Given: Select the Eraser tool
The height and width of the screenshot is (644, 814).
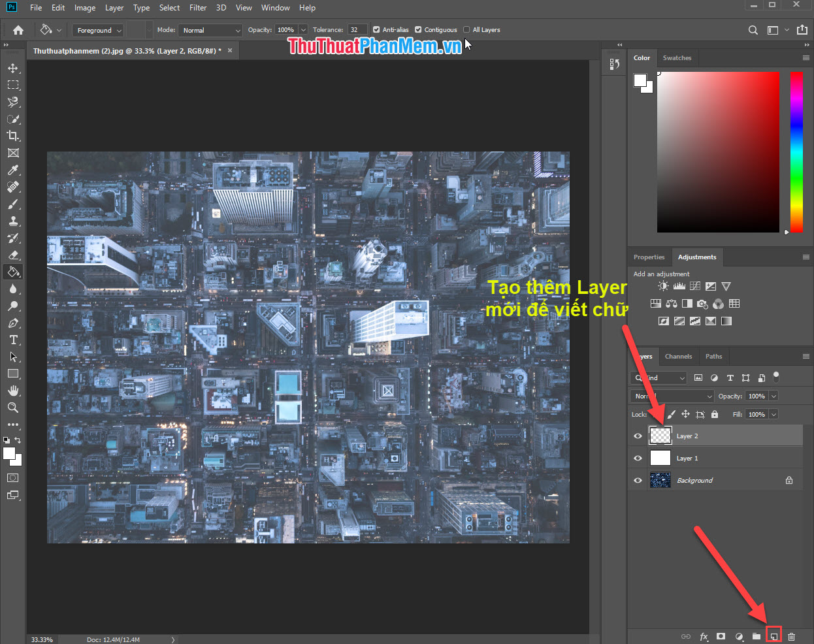Looking at the screenshot, I should tap(13, 255).
